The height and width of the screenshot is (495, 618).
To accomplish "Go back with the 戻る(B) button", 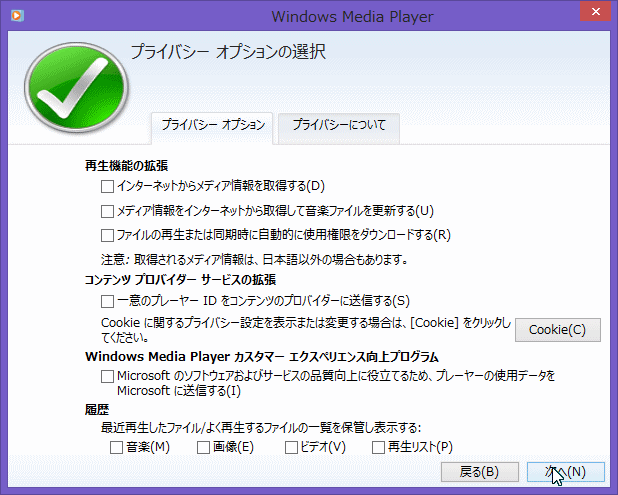I will pos(479,471).
